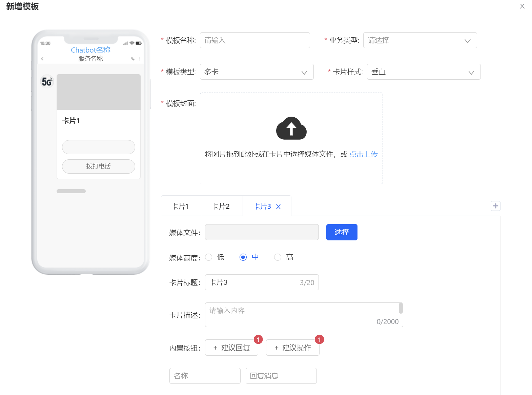Focus the 模板名称 input field
The height and width of the screenshot is (395, 532).
(x=255, y=40)
